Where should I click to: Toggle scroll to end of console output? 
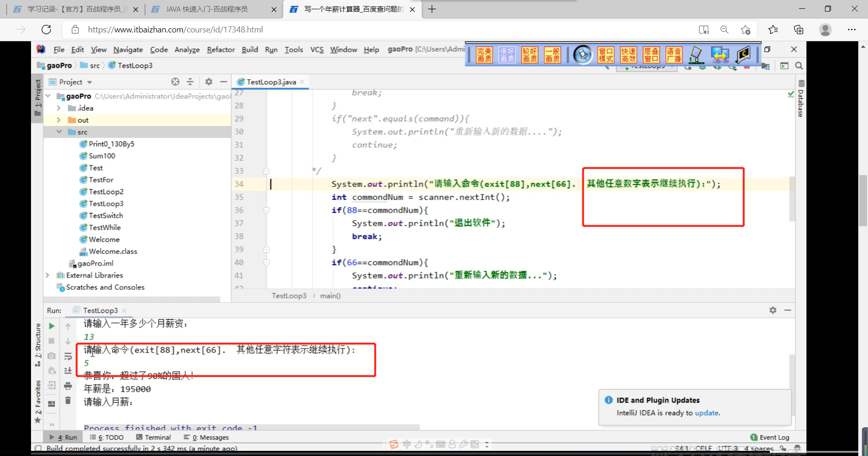[68, 371]
